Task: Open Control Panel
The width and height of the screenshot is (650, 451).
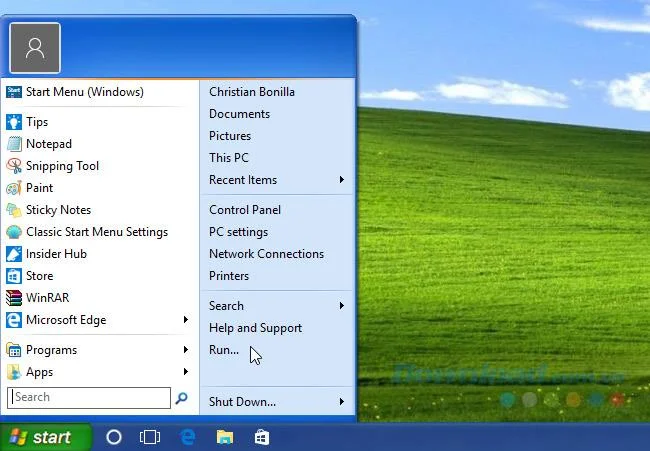Action: click(x=245, y=210)
